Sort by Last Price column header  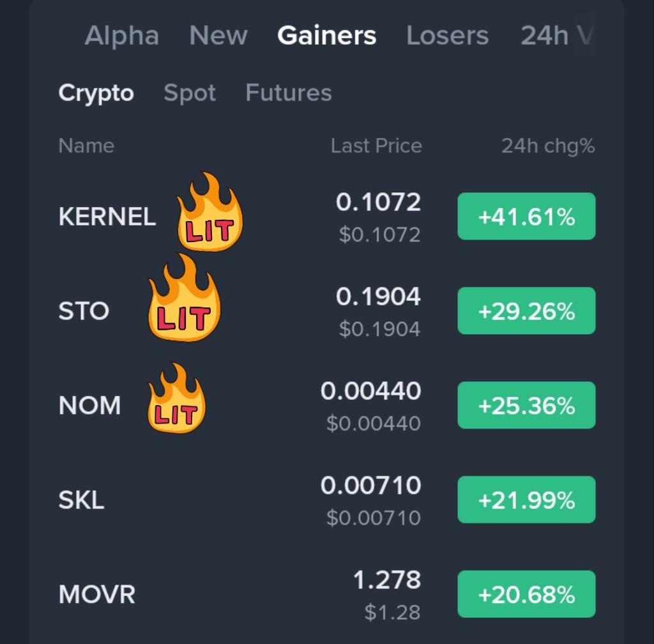(x=376, y=146)
